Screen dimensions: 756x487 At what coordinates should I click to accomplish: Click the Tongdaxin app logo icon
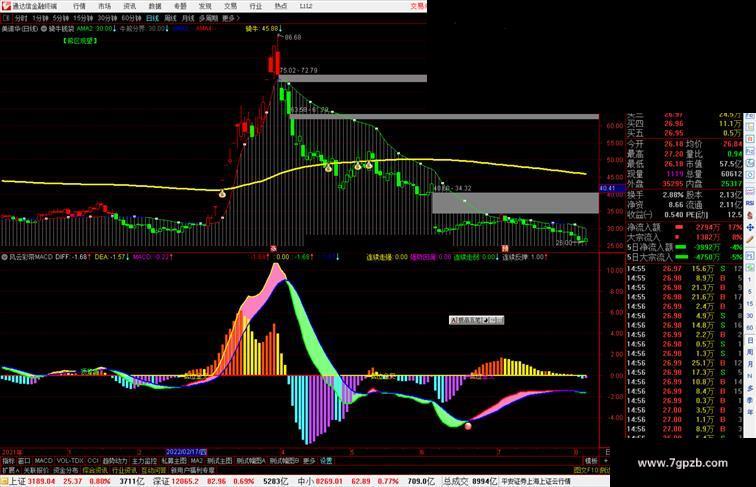(6, 6)
